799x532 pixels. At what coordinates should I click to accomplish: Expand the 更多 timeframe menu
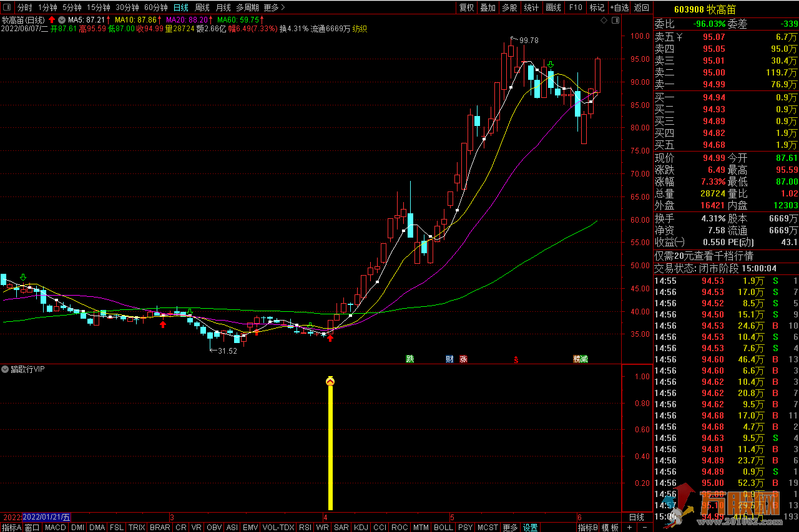pos(274,7)
